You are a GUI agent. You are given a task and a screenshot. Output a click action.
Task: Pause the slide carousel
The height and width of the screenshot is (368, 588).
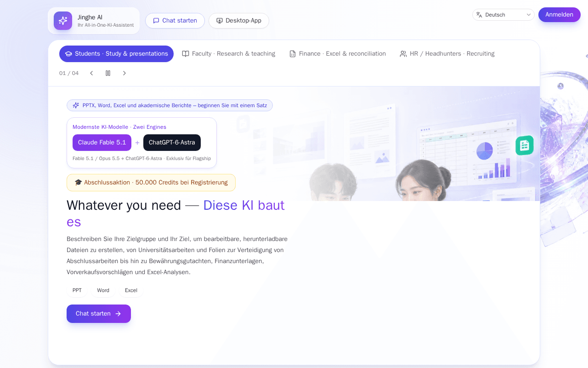108,73
